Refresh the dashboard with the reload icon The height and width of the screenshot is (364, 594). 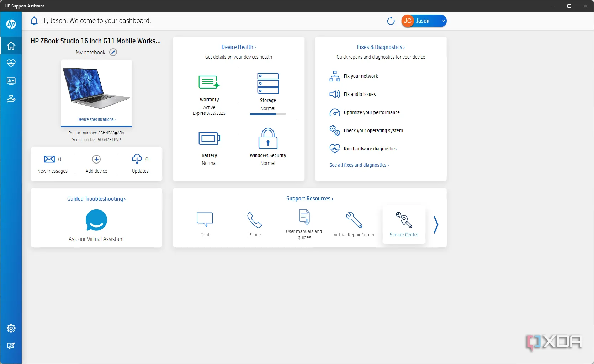pos(391,21)
